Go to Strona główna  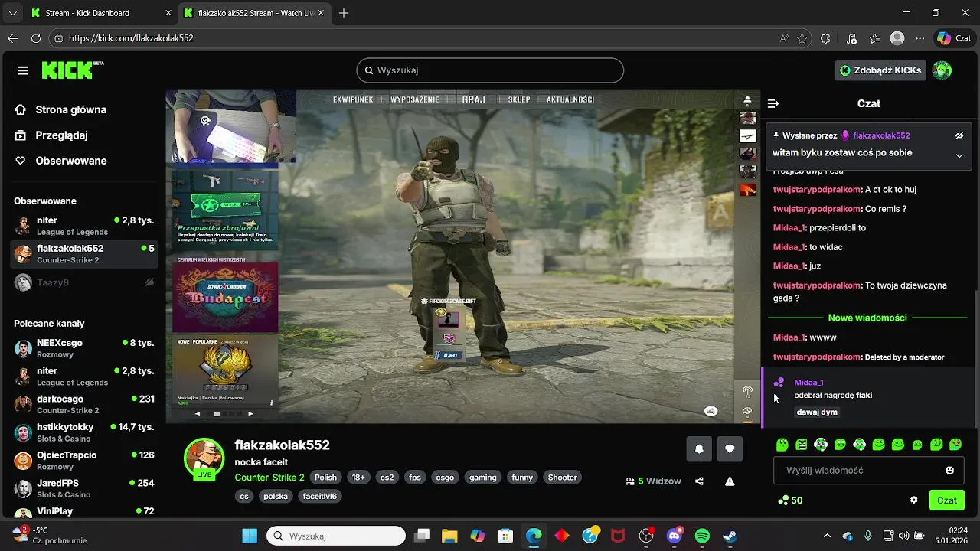click(70, 109)
